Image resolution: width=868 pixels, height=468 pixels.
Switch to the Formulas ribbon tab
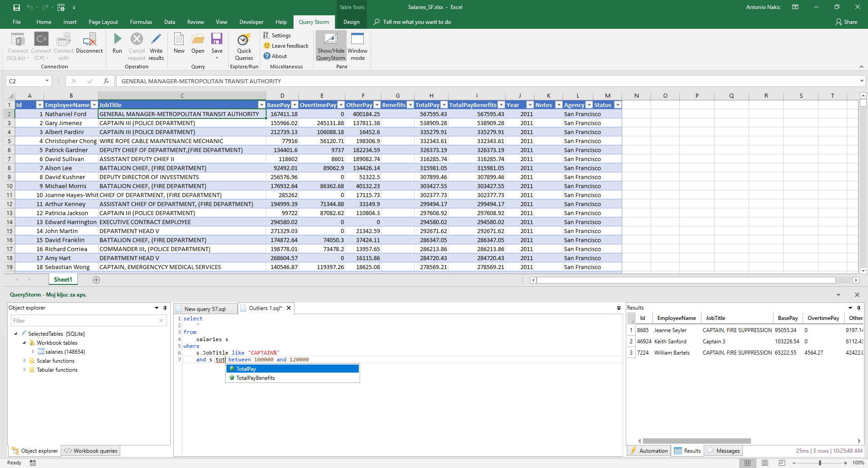(x=141, y=22)
